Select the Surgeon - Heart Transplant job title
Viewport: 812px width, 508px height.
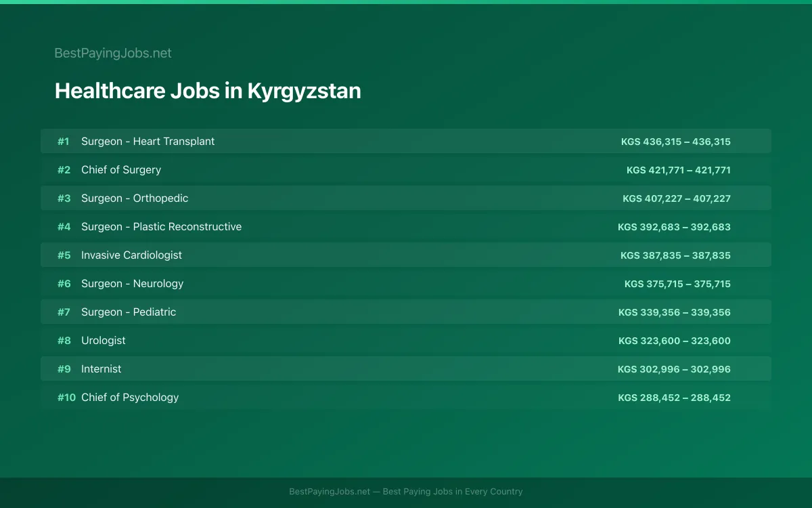pyautogui.click(x=148, y=142)
